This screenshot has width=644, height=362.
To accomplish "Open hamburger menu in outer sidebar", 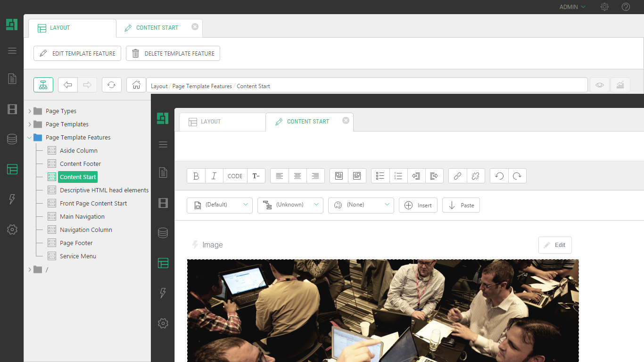I will pos(12,51).
